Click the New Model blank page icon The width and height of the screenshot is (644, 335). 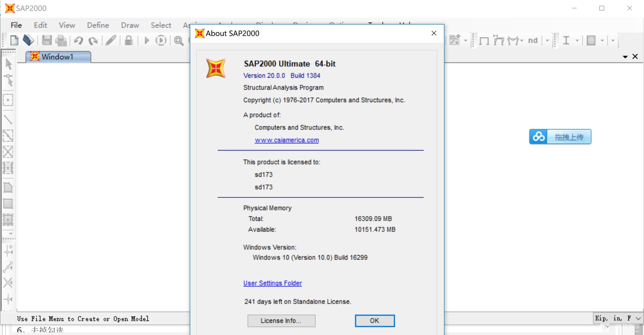tap(14, 41)
